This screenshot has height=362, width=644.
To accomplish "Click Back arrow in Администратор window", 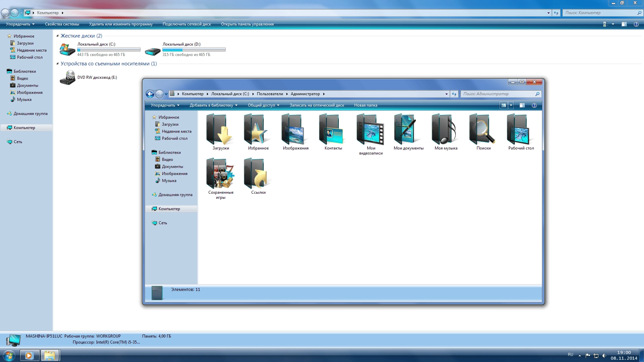I will 150,94.
